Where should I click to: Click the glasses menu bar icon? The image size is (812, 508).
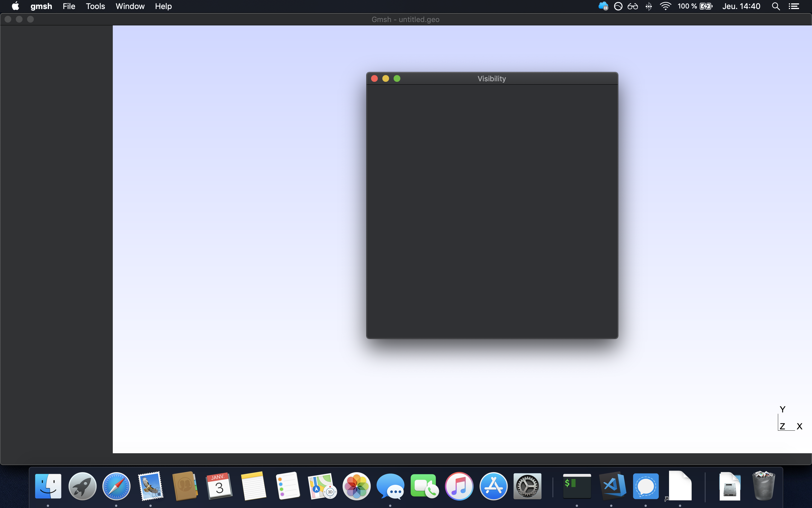click(x=633, y=6)
